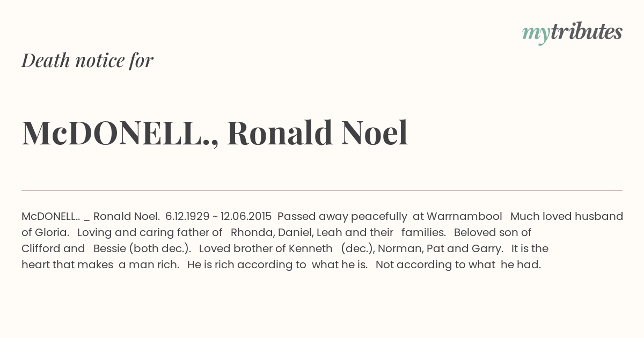Click the name 'Gloria' in the notice
This screenshot has width=644, height=338.
[52, 232]
